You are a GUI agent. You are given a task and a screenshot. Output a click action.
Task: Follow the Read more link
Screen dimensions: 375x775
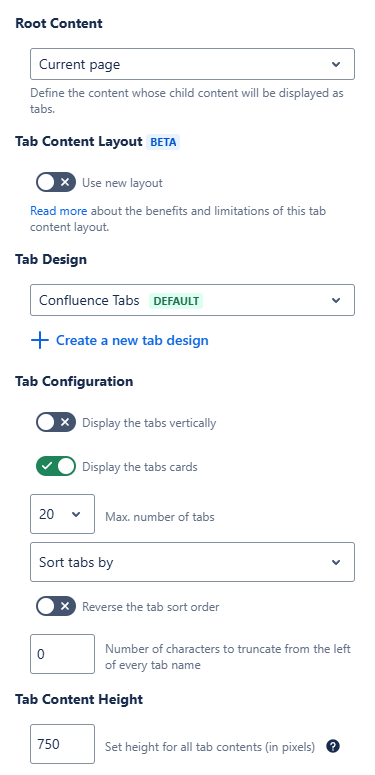58,211
